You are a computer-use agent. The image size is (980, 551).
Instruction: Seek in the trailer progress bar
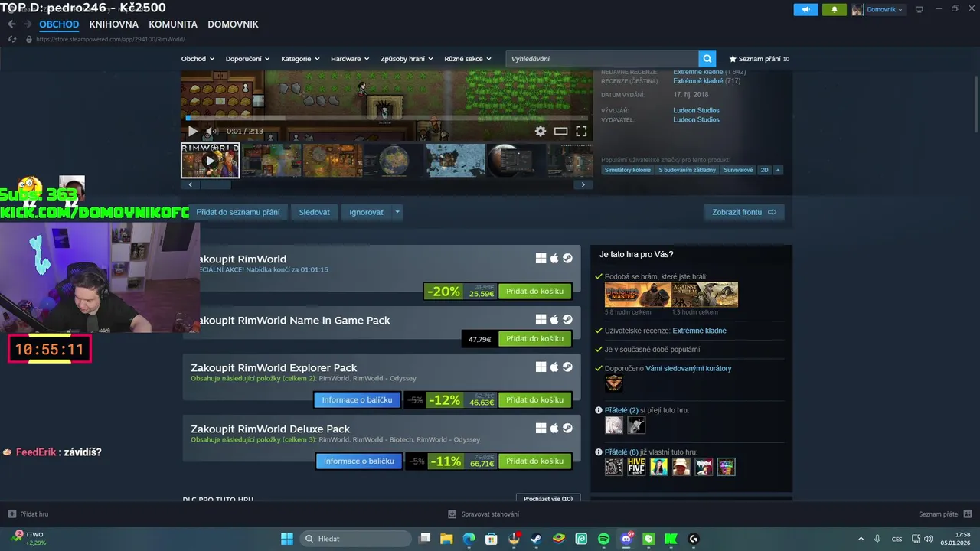[387, 118]
